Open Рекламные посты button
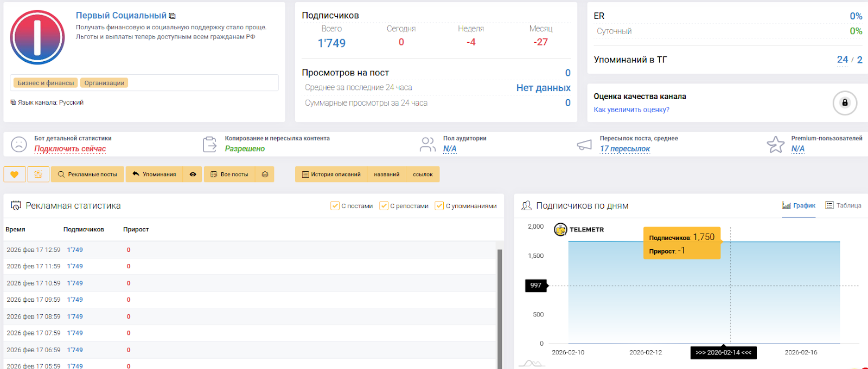 click(x=87, y=174)
